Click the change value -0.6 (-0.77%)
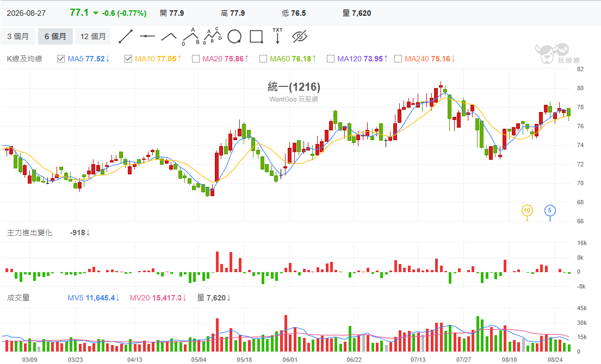This screenshot has height=364, width=601. [x=124, y=13]
